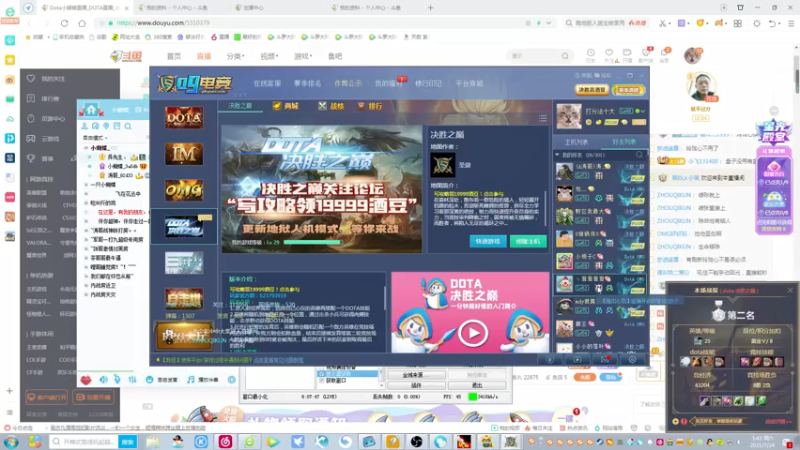The height and width of the screenshot is (450, 800).
Task: Click the browser home icon
Action: click(82, 23)
